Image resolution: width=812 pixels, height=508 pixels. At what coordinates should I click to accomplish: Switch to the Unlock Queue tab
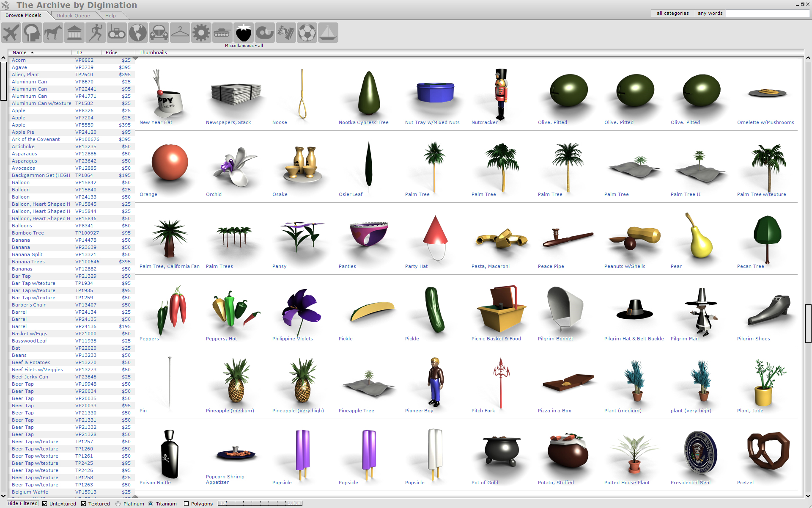pos(74,16)
